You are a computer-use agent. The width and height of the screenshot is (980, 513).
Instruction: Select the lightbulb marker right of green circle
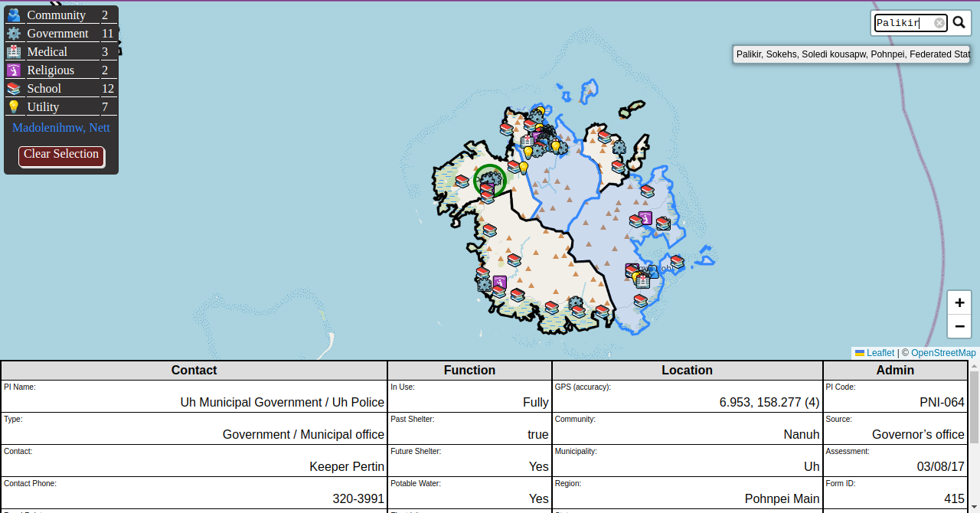(524, 167)
